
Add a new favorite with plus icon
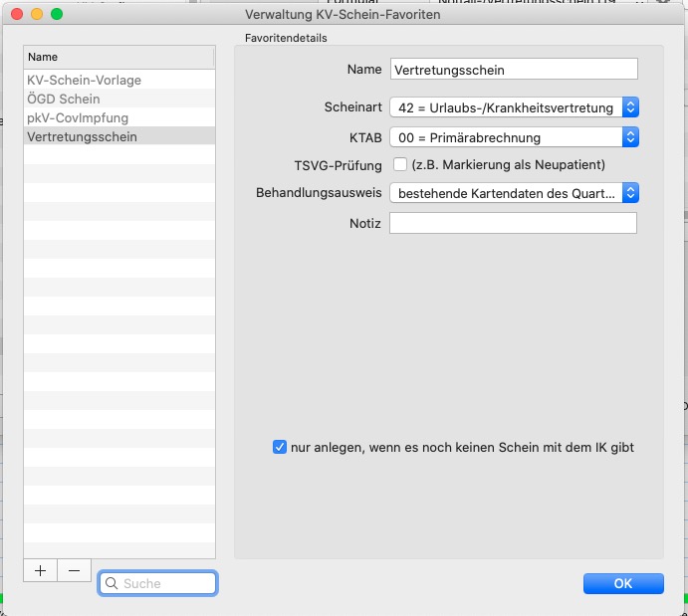pos(41,570)
